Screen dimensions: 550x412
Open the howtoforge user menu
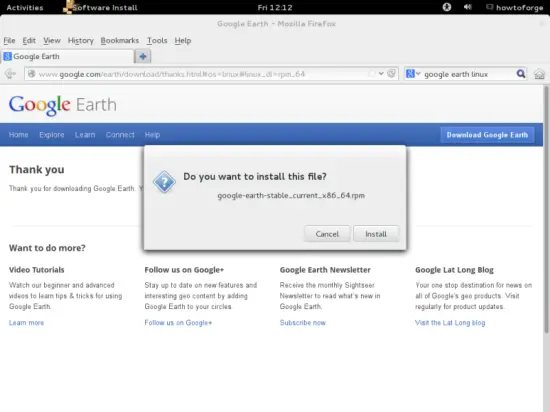pos(515,7)
